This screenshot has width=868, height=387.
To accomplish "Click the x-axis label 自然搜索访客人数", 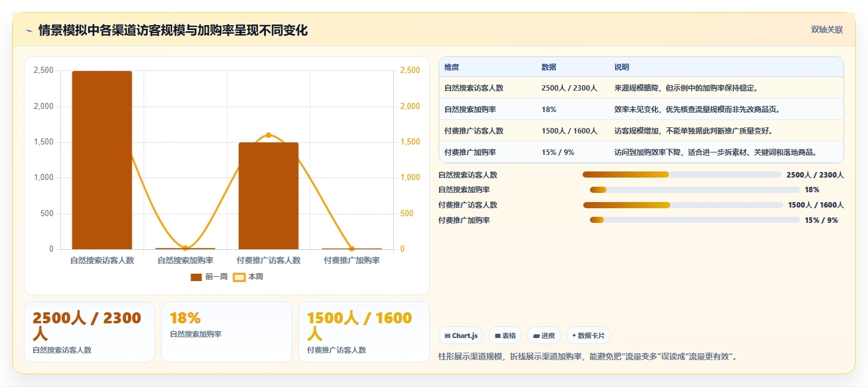I will pyautogui.click(x=102, y=260).
